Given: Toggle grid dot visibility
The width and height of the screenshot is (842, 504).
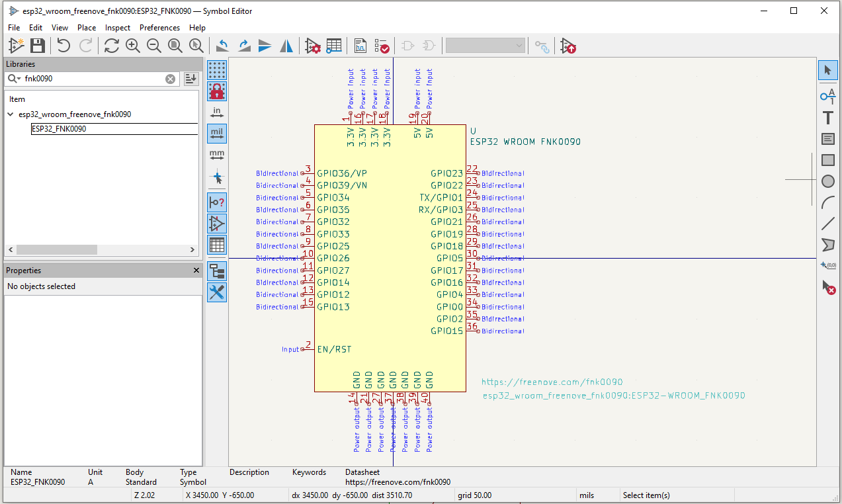Looking at the screenshot, I should 216,69.
